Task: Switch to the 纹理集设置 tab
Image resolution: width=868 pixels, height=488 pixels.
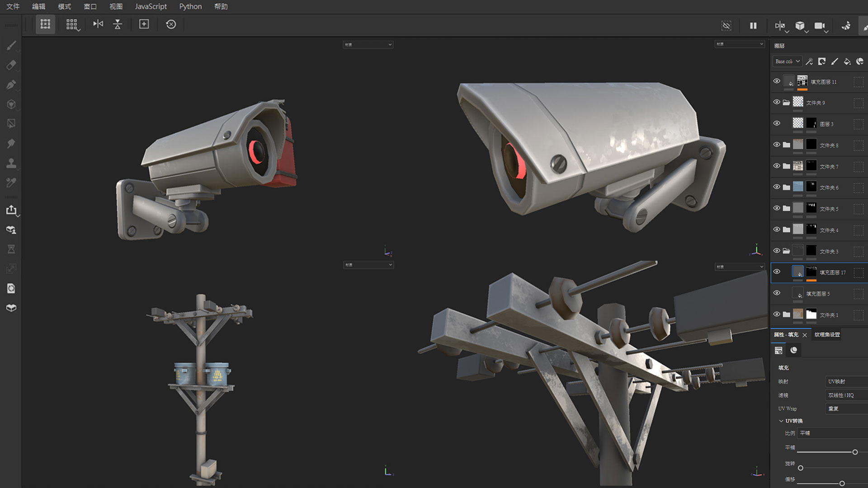Action: coord(827,334)
